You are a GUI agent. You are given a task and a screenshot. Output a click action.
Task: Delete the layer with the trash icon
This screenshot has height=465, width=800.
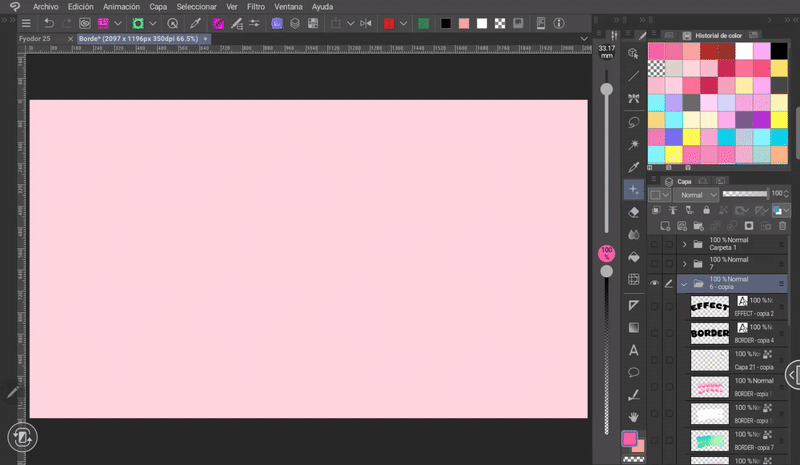tap(782, 226)
